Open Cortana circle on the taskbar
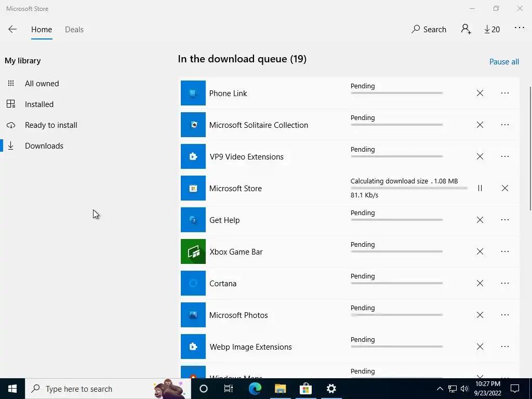 [203, 389]
